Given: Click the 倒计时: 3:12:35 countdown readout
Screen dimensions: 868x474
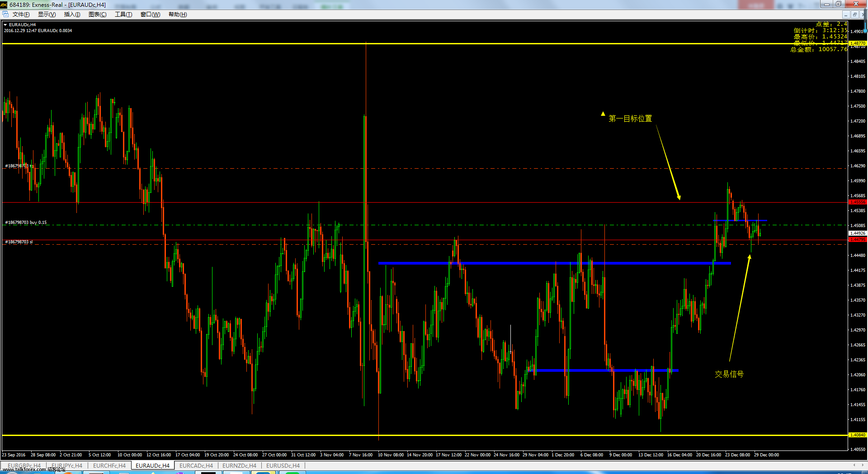Looking at the screenshot, I should 821,30.
